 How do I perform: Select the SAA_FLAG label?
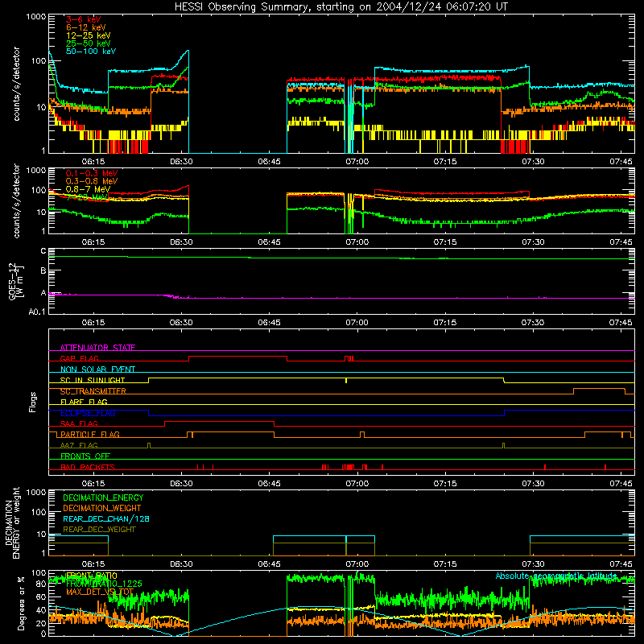(x=79, y=423)
